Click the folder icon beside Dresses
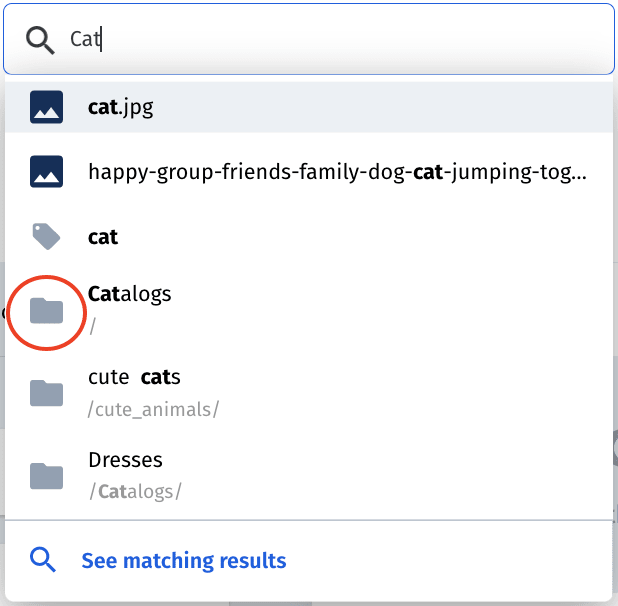Viewport: 618px width, 606px height. pyautogui.click(x=47, y=476)
